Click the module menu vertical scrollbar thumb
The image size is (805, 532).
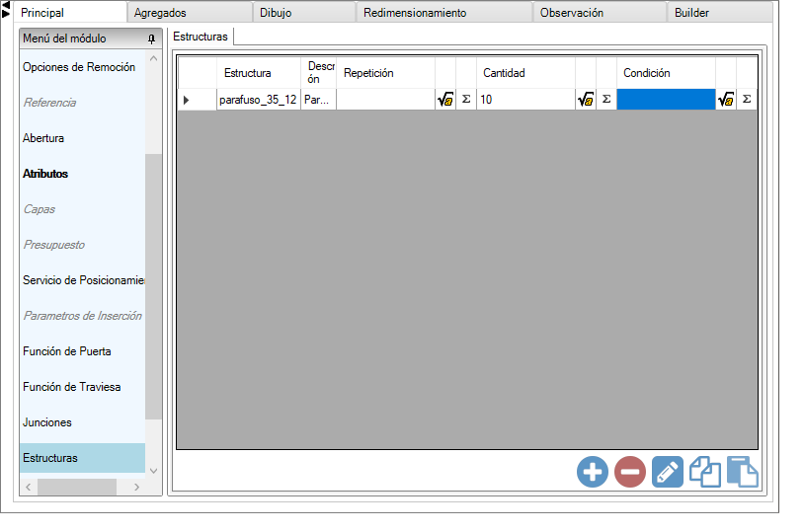tap(153, 286)
